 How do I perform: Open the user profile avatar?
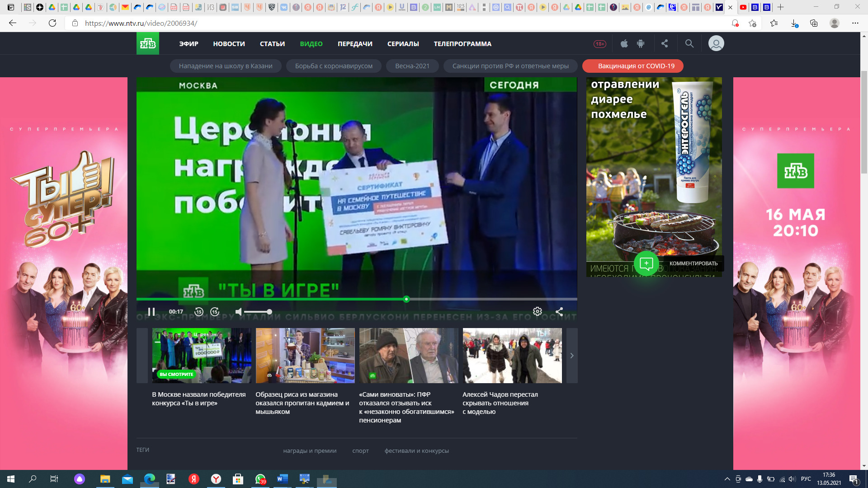[x=716, y=43]
